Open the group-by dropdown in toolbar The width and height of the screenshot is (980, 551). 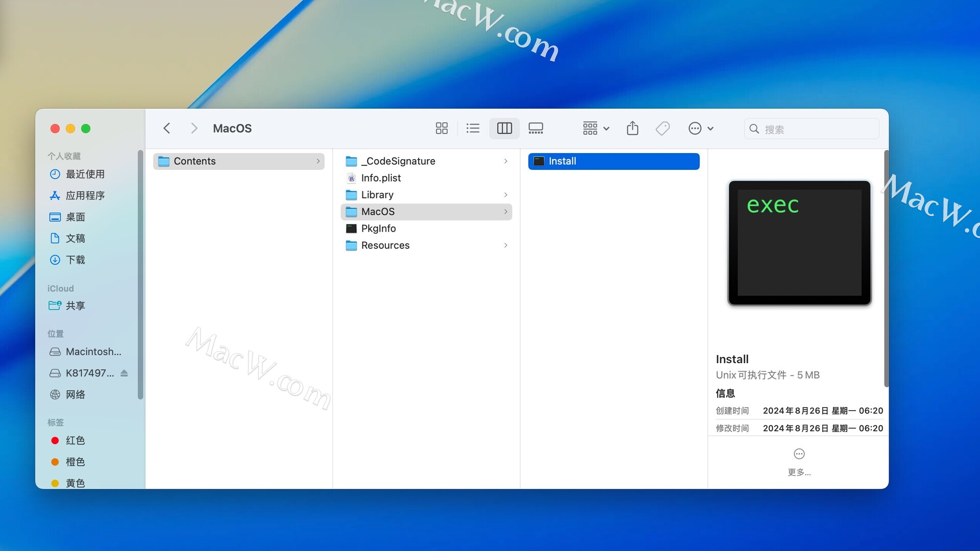pyautogui.click(x=596, y=128)
